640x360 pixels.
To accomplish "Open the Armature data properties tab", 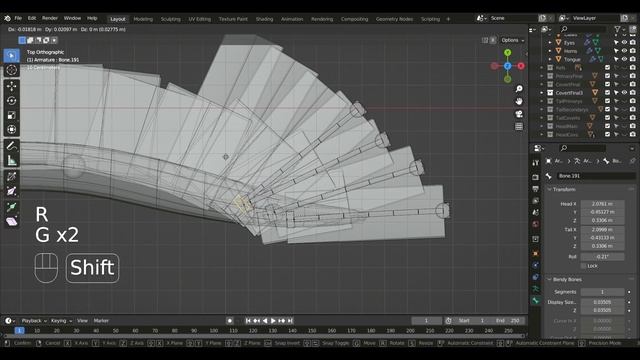I will click(536, 289).
